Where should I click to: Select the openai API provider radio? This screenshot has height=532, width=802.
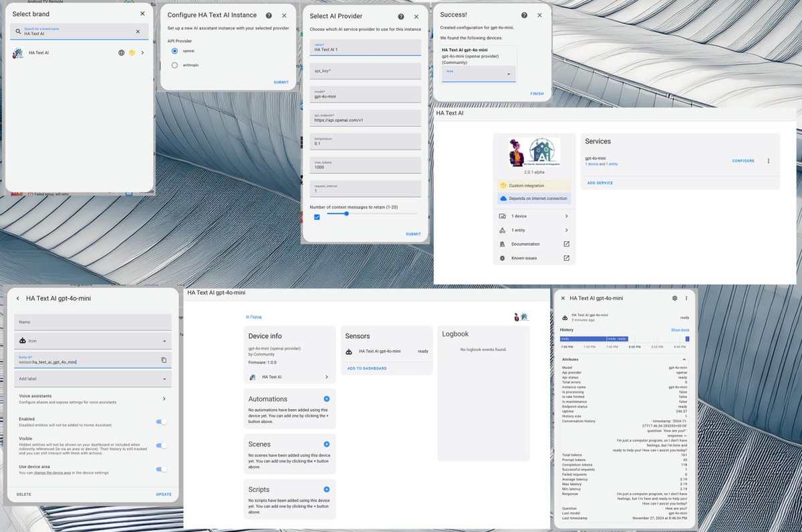(x=175, y=51)
